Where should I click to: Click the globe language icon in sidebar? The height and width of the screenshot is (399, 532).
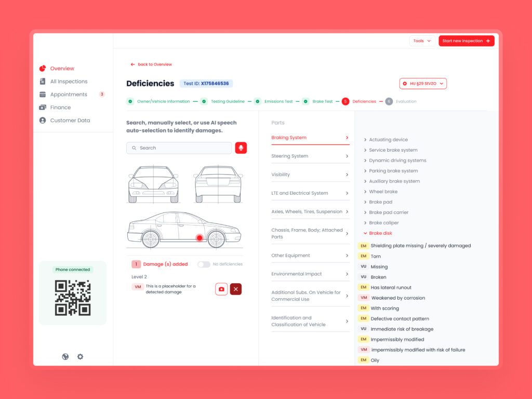65,356
